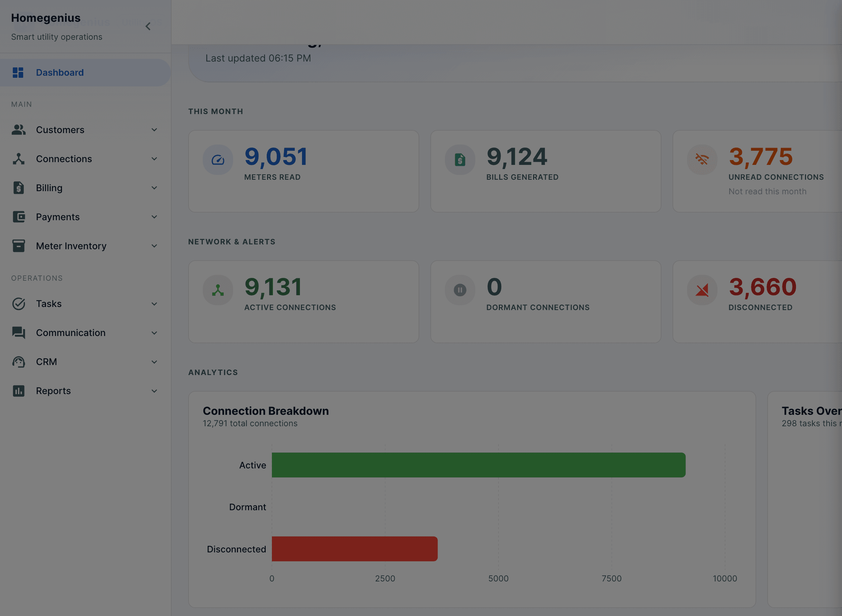Click the 'Last updated 06:15 PM' text
Image resolution: width=842 pixels, height=616 pixels.
click(x=258, y=58)
